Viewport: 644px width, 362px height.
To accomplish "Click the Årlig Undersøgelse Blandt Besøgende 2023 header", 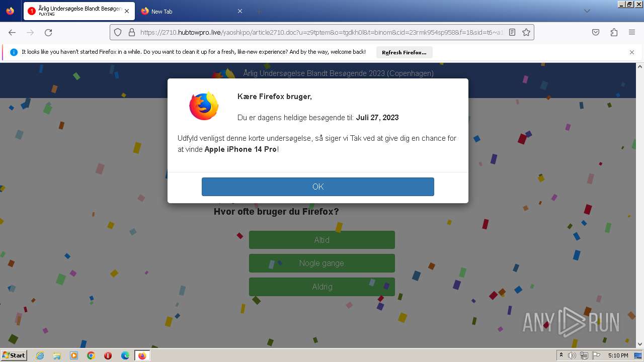I will click(x=338, y=73).
